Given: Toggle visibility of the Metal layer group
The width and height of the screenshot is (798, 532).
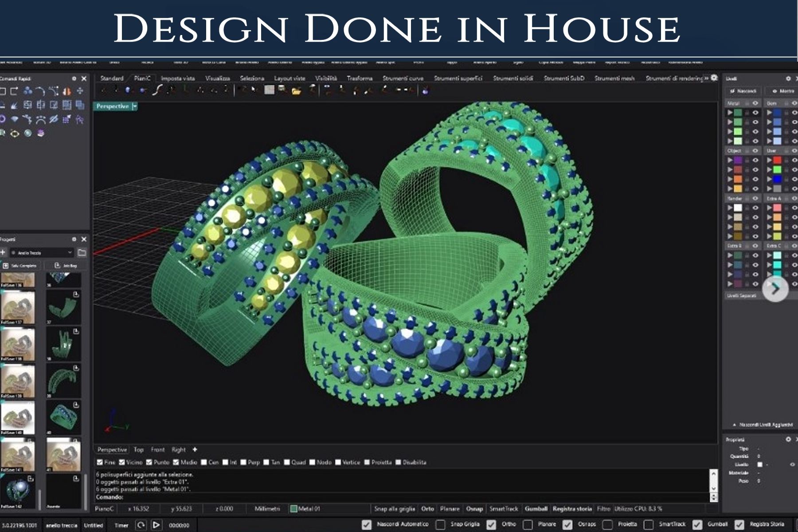Looking at the screenshot, I should tap(755, 103).
